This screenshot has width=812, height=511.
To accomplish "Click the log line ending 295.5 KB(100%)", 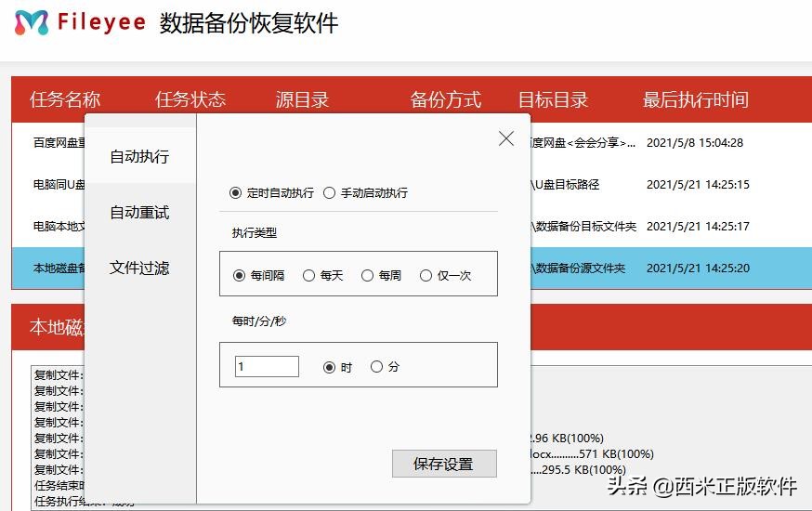I will tap(579, 469).
